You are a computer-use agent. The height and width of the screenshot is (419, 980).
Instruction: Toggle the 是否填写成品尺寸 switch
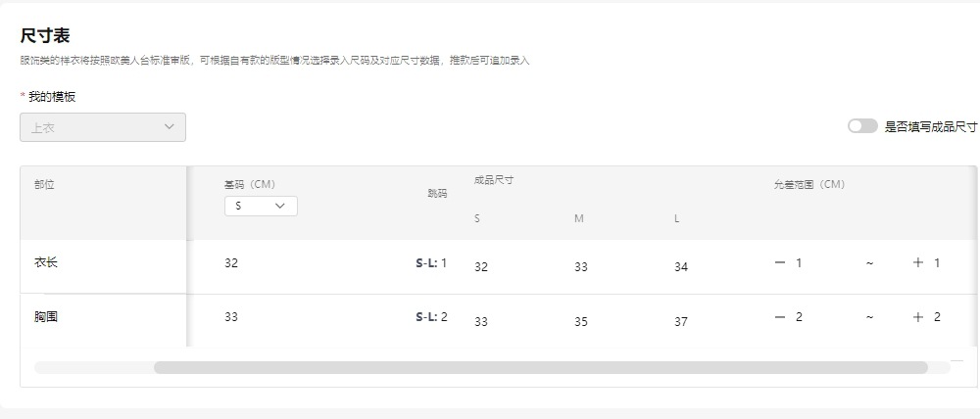tap(862, 126)
